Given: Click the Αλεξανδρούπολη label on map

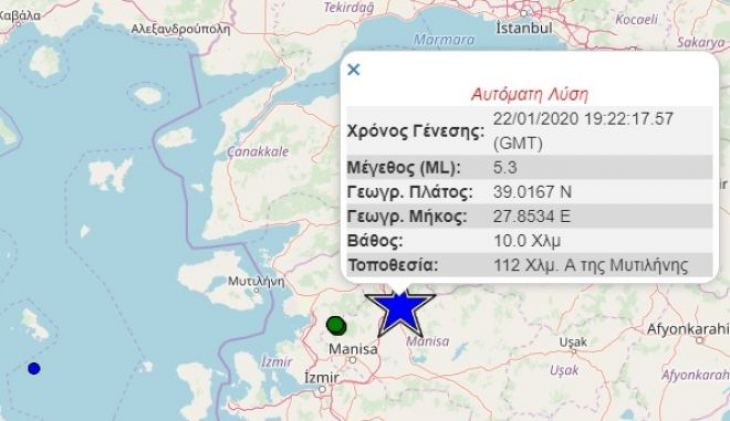Looking at the screenshot, I should click(x=180, y=29).
